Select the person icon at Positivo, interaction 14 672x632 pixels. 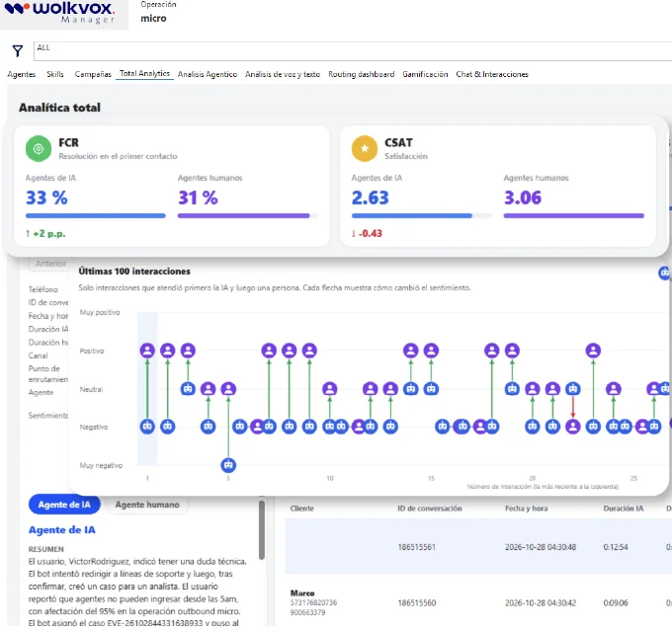pyautogui.click(x=411, y=351)
